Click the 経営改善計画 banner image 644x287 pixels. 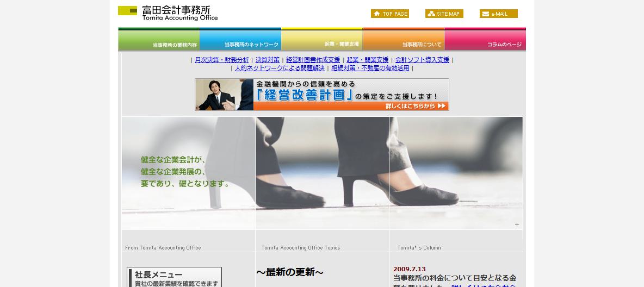322,95
